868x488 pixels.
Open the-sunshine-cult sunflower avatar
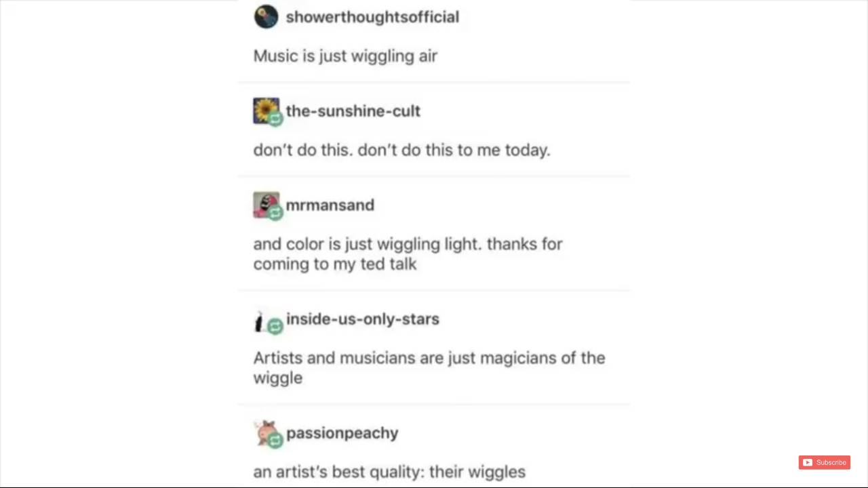265,110
